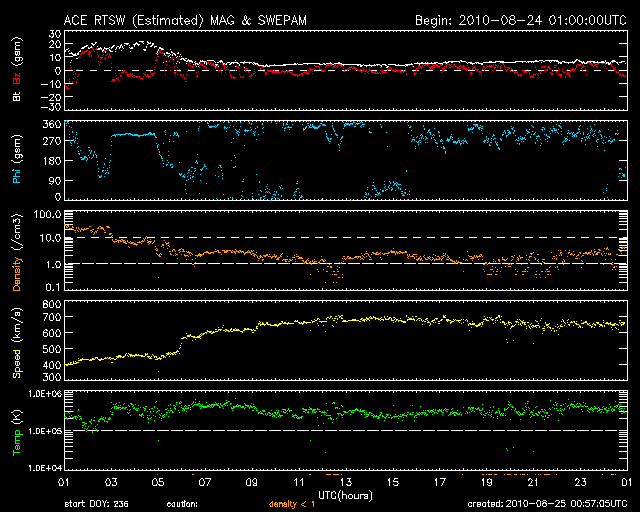Click the '(/cm3)' unit on Density axis
The image size is (640, 512).
(x=18, y=232)
